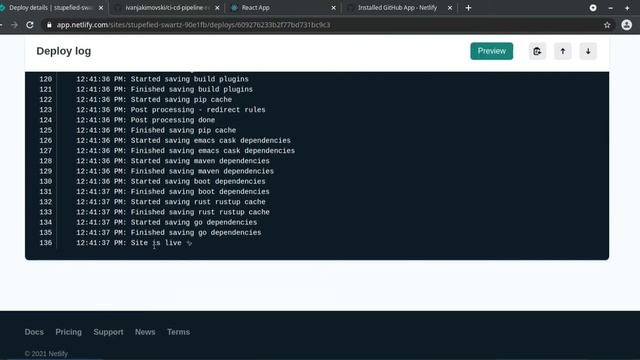Click the Deploy log heading

(x=64, y=51)
